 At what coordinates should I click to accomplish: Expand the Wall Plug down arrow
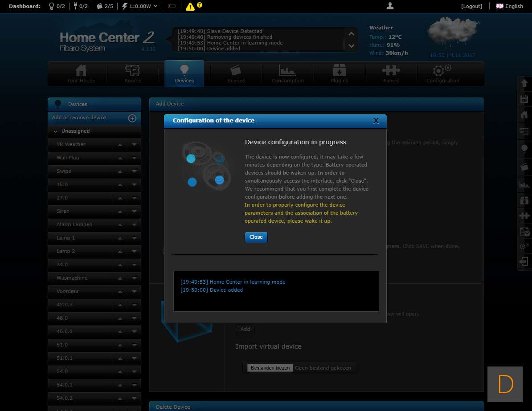click(134, 158)
